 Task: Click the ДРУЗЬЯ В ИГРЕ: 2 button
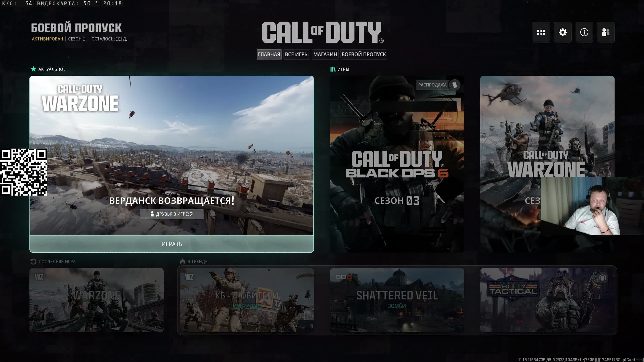tap(172, 214)
